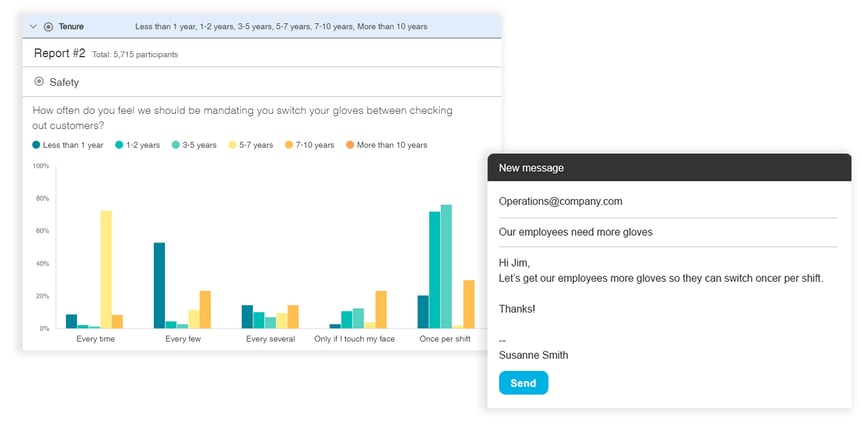Viewport: 862px width, 425px height.
Task: Toggle the 7-10 years legend dot
Action: click(x=290, y=145)
